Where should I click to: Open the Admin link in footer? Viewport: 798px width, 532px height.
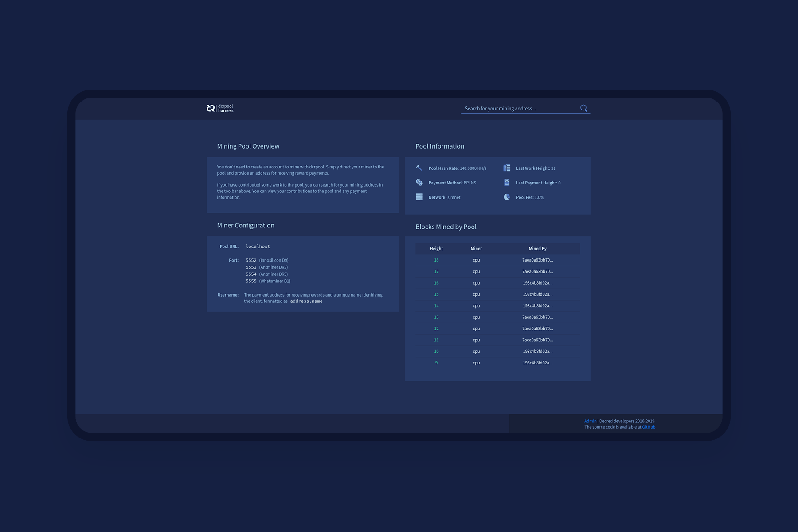(590, 421)
